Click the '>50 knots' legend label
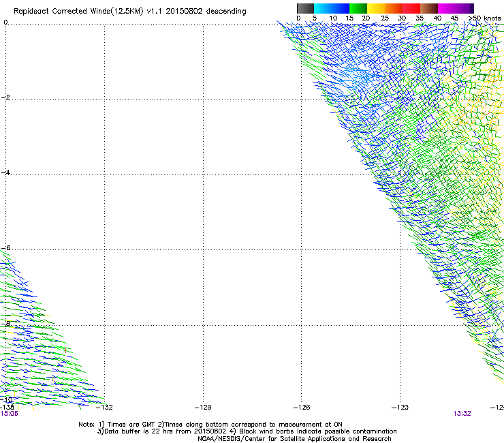 pos(484,18)
